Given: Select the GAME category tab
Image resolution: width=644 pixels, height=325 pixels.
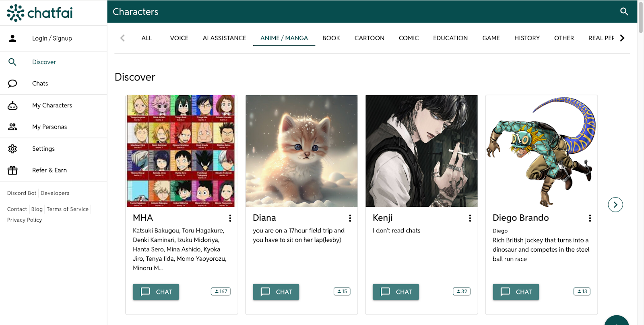Looking at the screenshot, I should [x=491, y=38].
